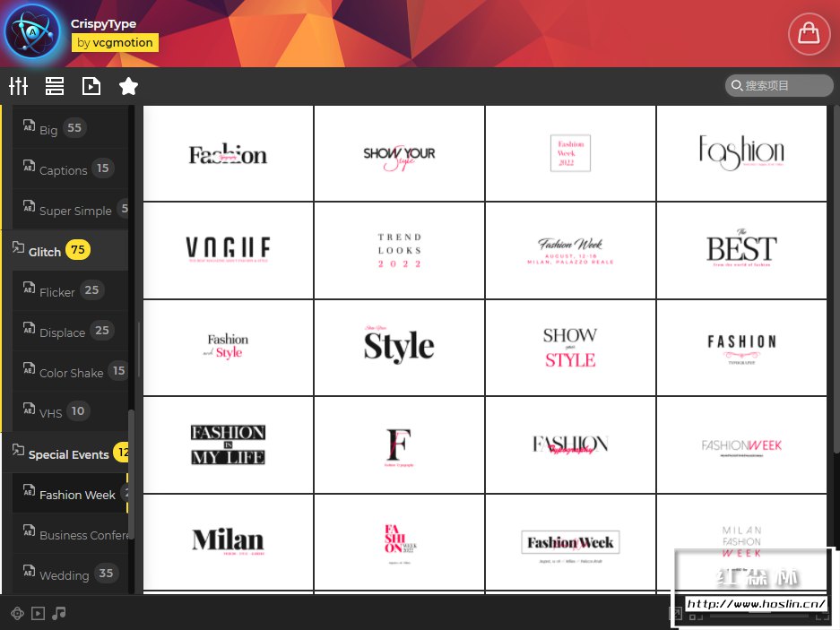Screen dimensions: 840x630
Task: Open the shopping bag store icon
Action: point(809,34)
